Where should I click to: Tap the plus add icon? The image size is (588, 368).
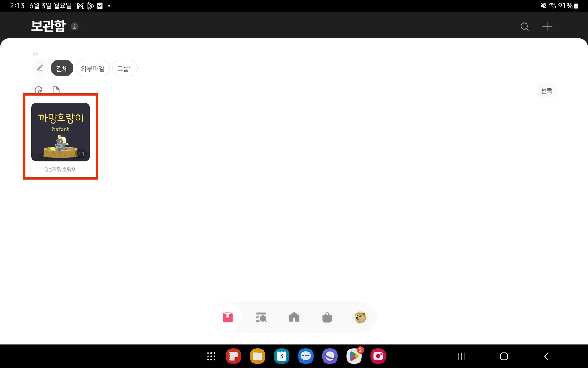click(x=547, y=26)
